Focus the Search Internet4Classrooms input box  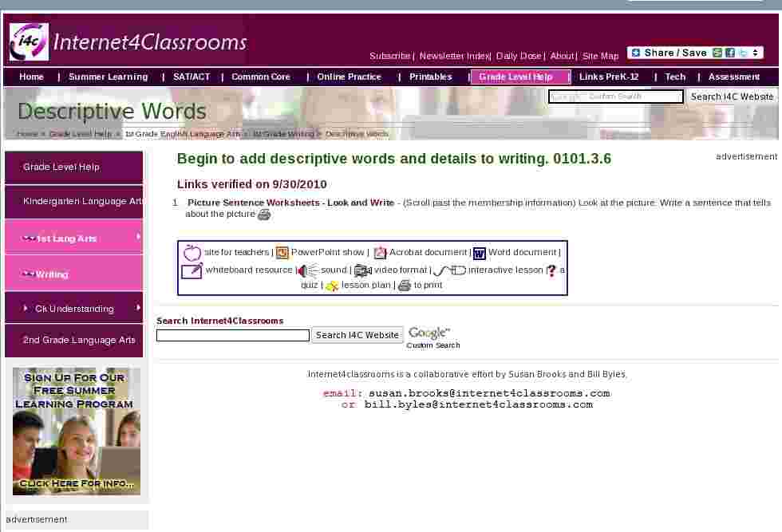point(233,335)
